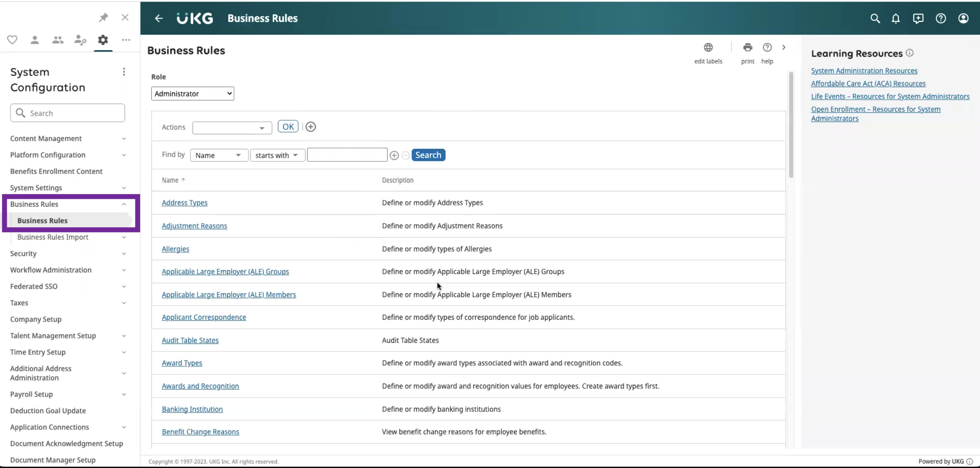Click the blue Search button
Viewport: 980px width, 468px height.
(x=428, y=155)
